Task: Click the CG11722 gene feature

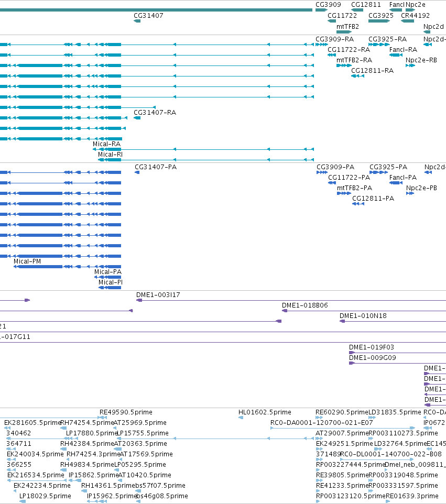Action: click(x=332, y=21)
